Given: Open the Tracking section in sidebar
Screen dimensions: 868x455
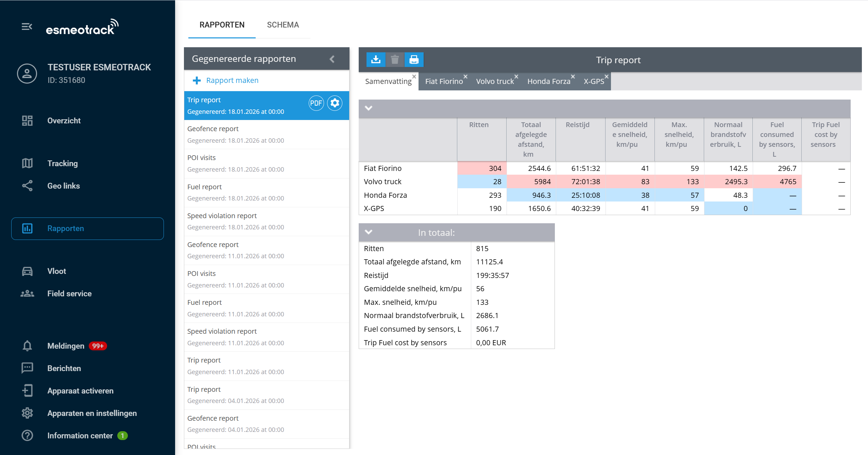Looking at the screenshot, I should [62, 163].
